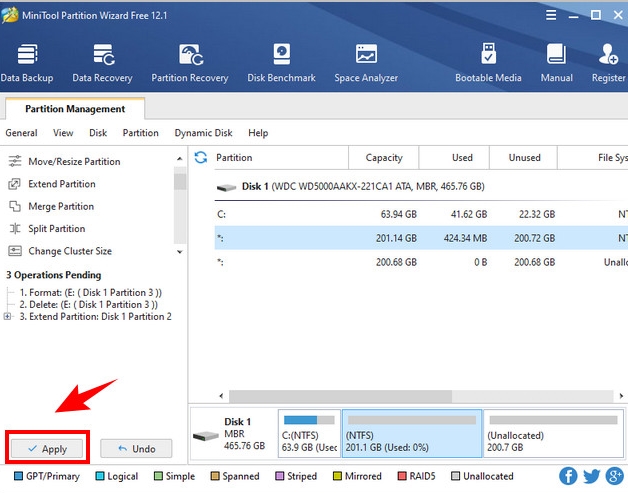Image resolution: width=628 pixels, height=493 pixels.
Task: Select the 200.68 GB unallocated row
Action: click(x=421, y=262)
